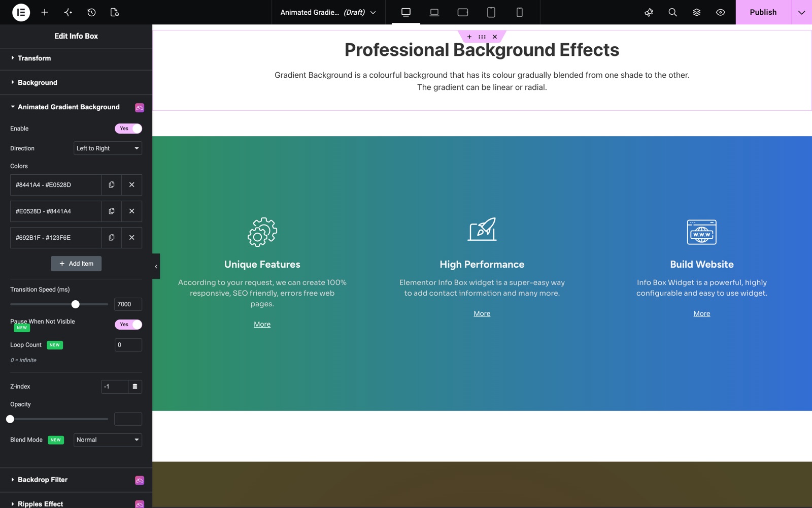
Task: Open More link under Unique Features
Action: click(x=262, y=324)
